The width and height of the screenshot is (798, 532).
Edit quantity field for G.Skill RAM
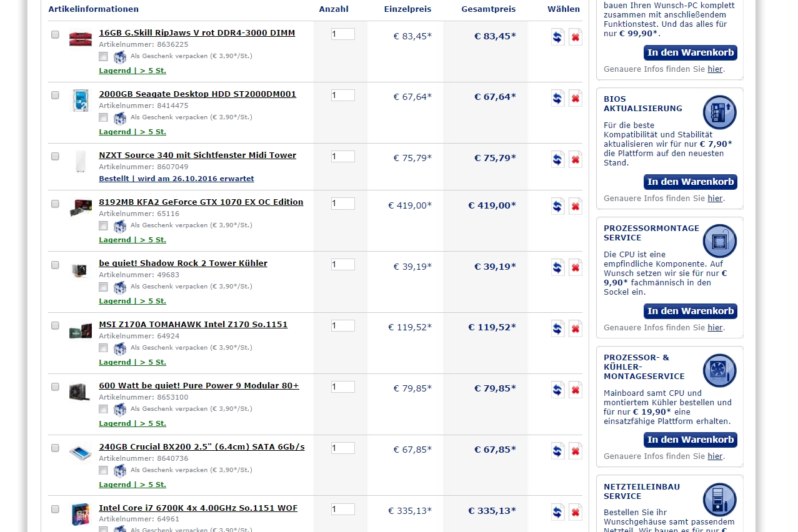(343, 34)
